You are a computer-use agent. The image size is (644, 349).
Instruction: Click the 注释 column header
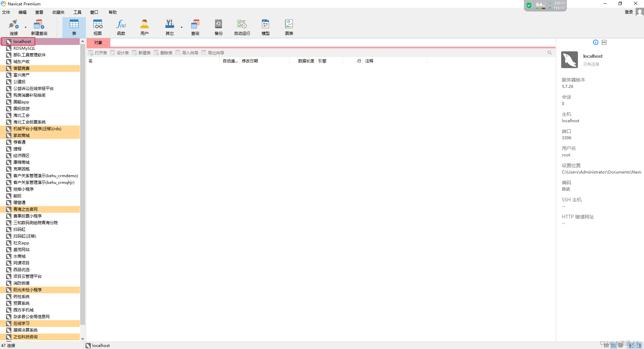[395, 61]
